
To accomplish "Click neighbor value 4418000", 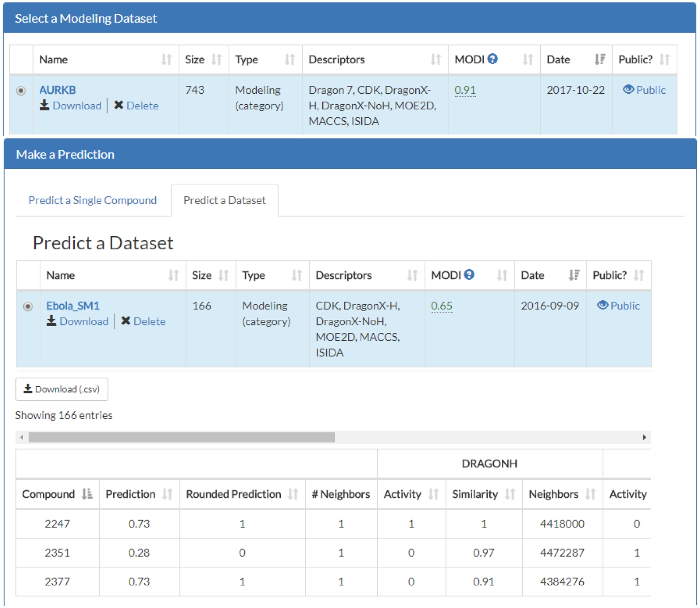I will click(x=562, y=524).
